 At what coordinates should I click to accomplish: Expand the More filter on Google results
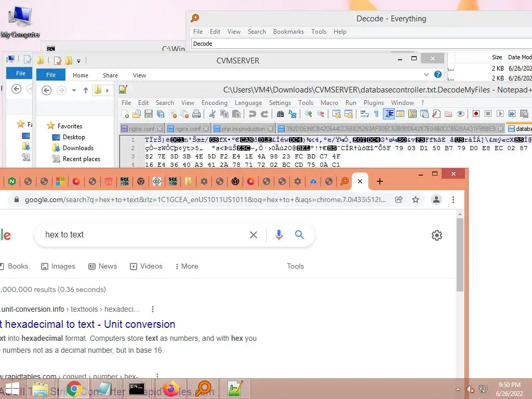click(x=187, y=267)
